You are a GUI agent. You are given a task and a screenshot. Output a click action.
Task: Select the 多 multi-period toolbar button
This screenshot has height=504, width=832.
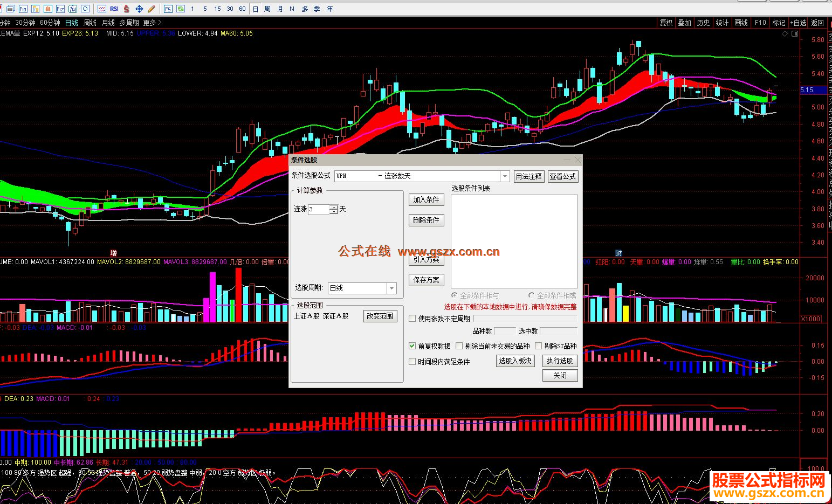[x=305, y=9]
